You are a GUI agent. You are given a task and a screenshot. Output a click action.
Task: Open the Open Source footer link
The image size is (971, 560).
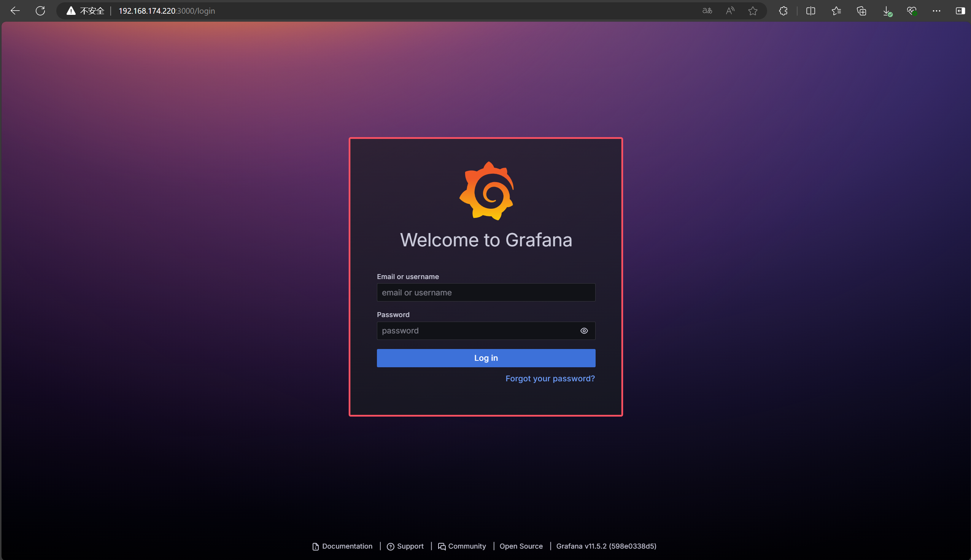[521, 546]
